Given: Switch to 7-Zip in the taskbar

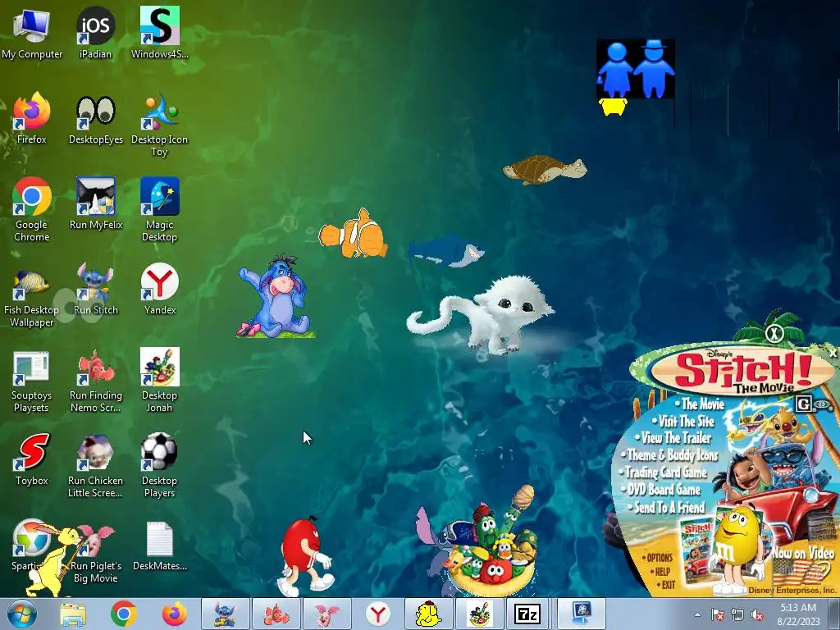Looking at the screenshot, I should pos(527,614).
